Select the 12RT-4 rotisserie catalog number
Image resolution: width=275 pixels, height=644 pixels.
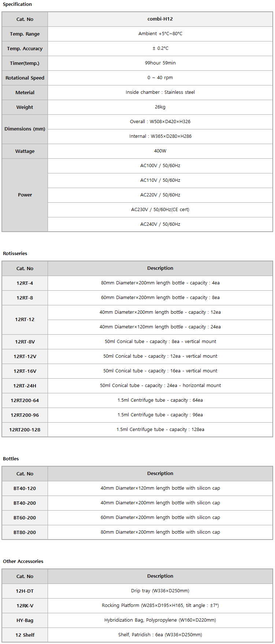pos(25,283)
